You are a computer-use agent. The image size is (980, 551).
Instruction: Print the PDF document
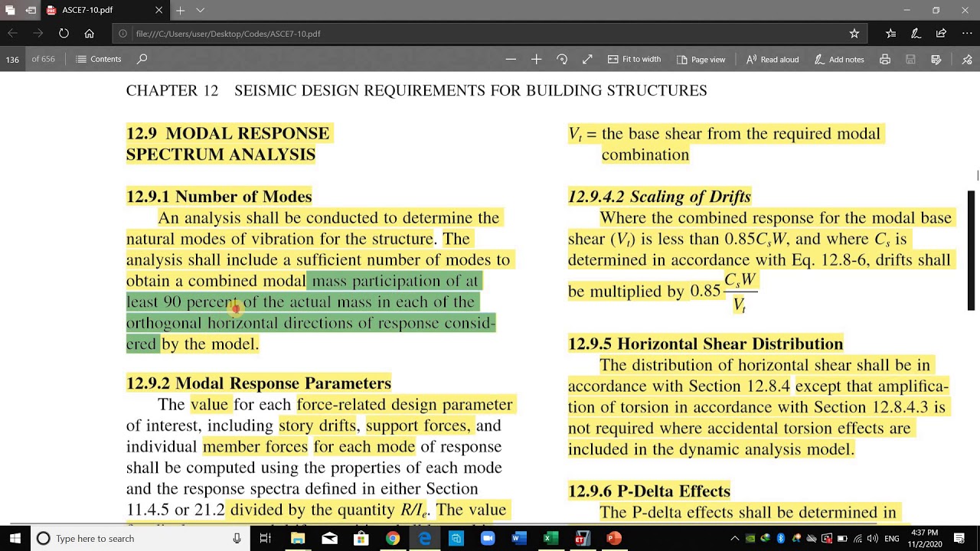[885, 59]
